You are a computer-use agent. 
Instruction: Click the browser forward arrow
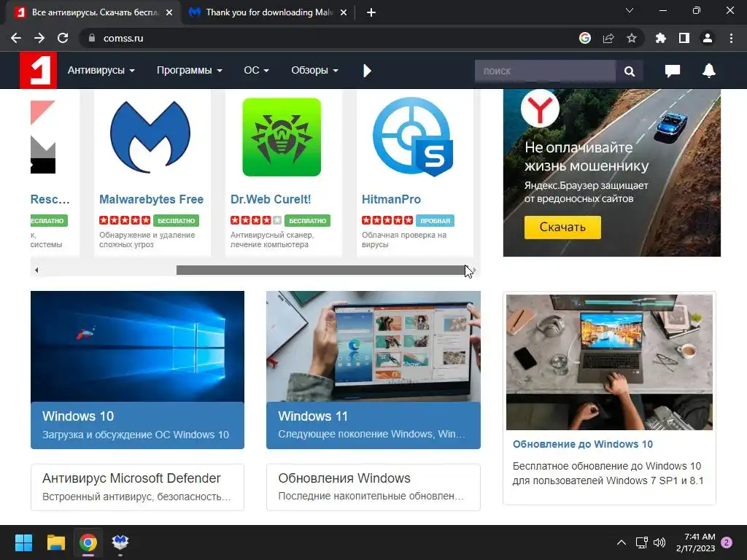point(39,38)
